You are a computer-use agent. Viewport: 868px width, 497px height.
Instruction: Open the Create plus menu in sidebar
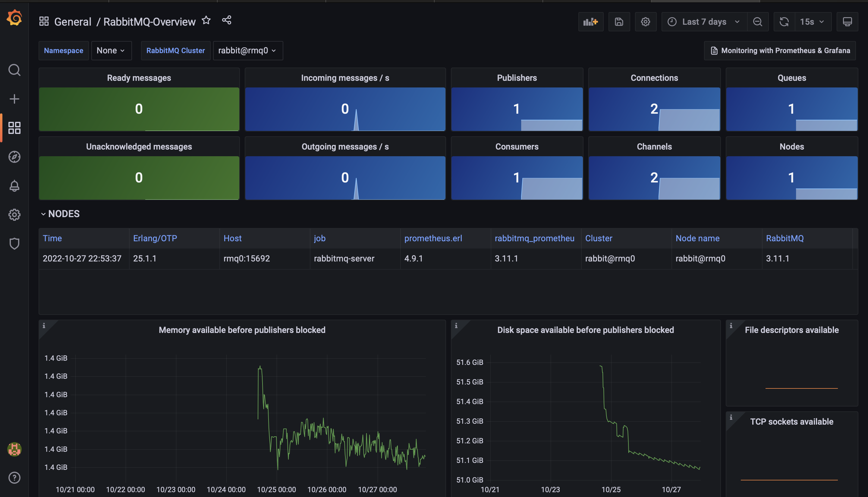pos(14,99)
